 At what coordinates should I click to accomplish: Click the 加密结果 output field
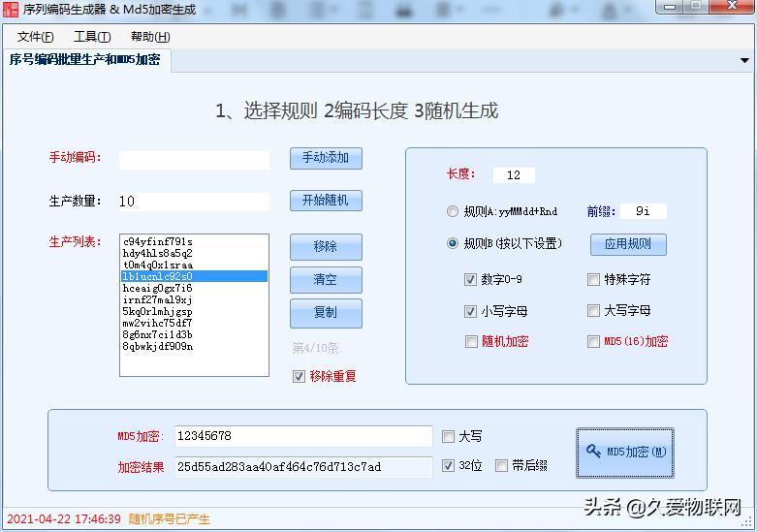point(303,467)
